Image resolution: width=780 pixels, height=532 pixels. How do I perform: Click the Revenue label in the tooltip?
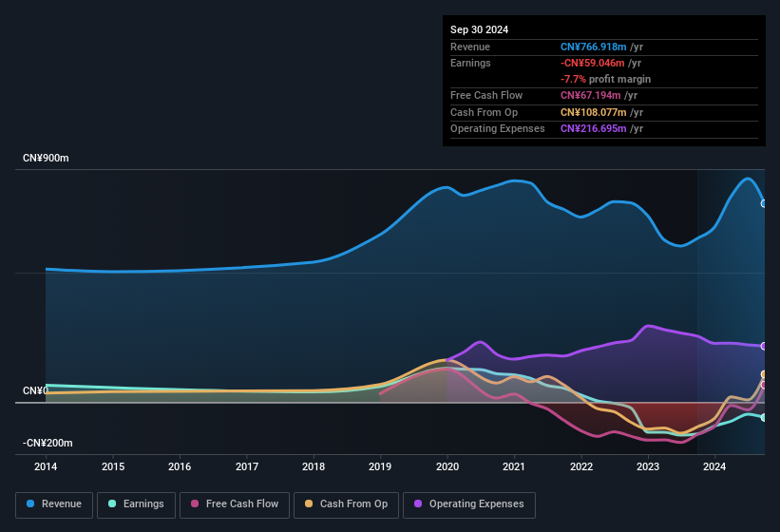[470, 47]
